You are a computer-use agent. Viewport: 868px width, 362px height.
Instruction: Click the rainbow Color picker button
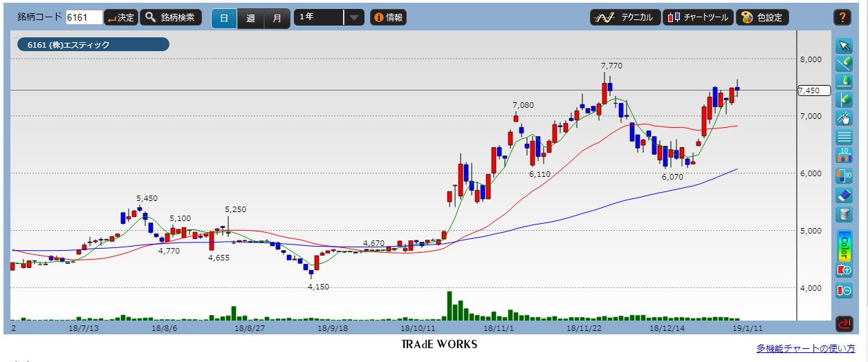(844, 245)
